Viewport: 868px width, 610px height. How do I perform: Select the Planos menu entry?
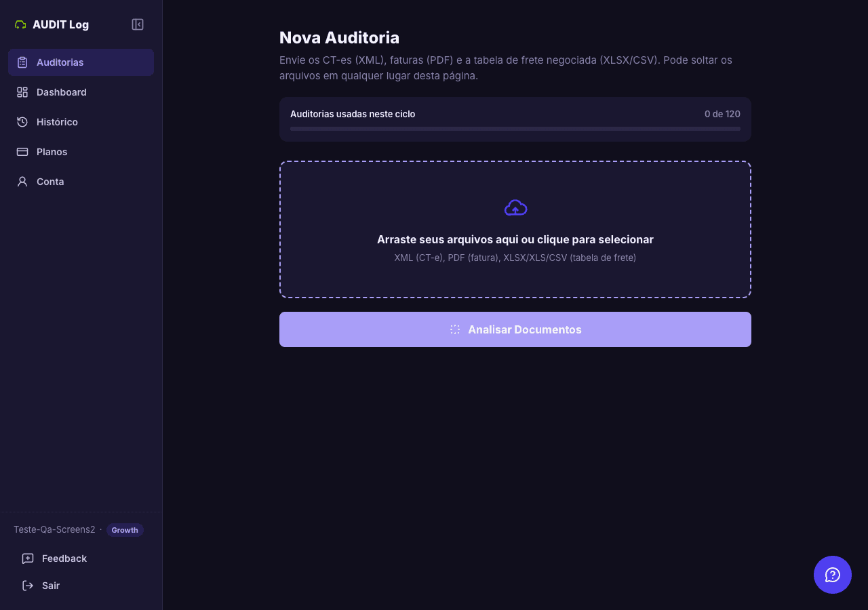(x=81, y=152)
